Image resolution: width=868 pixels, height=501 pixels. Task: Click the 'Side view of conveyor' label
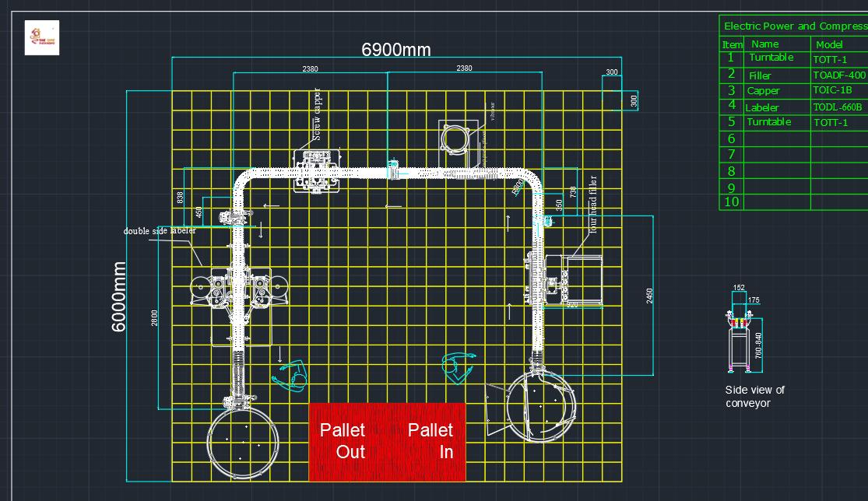(754, 396)
